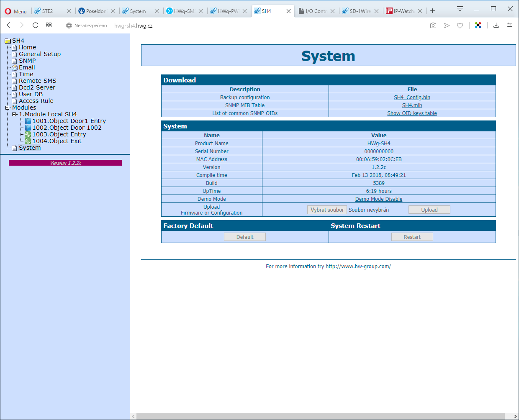The image size is (519, 420).
Task: Close the IP-Watch tab
Action: click(x=420, y=11)
